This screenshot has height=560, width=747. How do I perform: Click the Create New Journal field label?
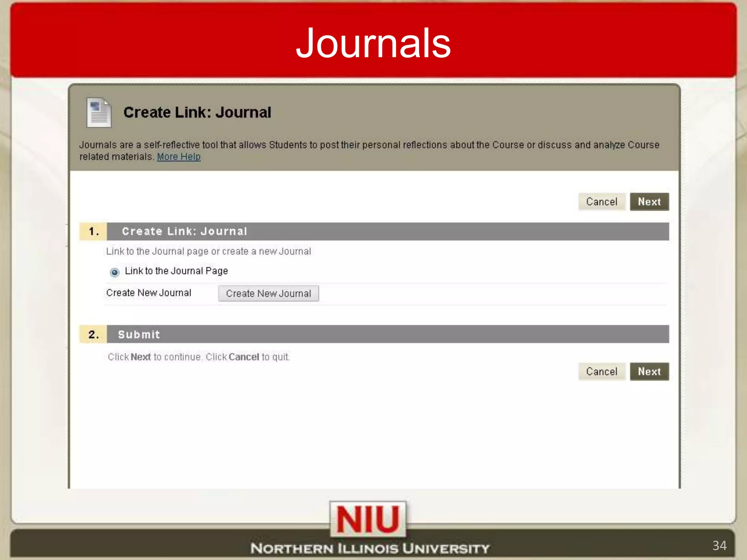[x=149, y=293]
